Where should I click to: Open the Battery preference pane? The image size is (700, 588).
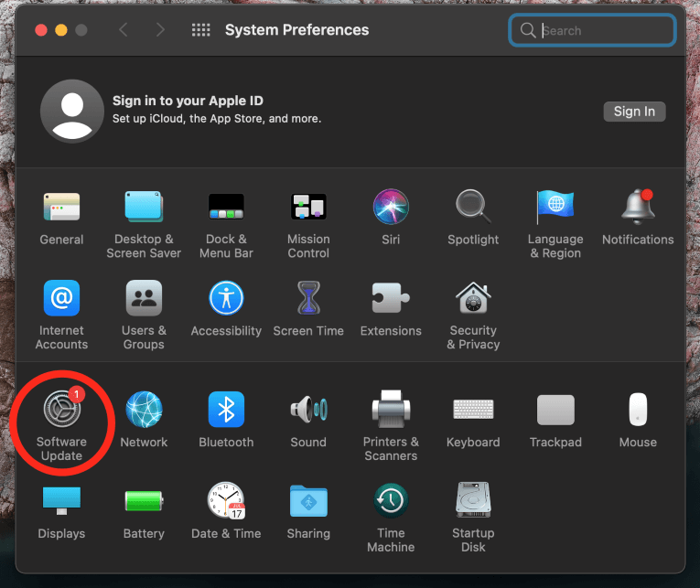[144, 501]
